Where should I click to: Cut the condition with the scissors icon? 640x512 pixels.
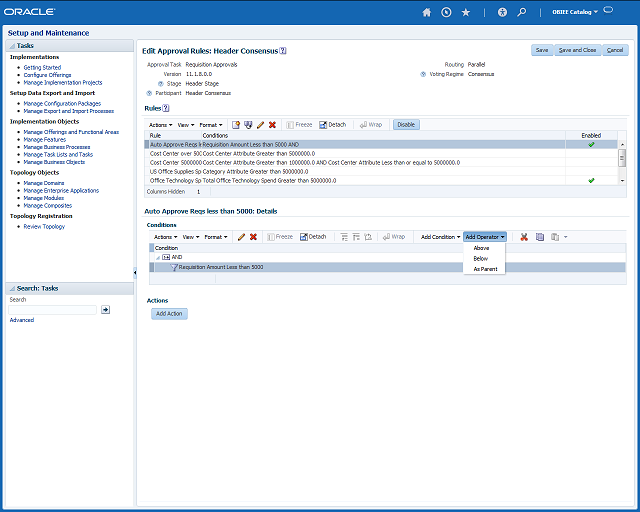click(x=524, y=237)
